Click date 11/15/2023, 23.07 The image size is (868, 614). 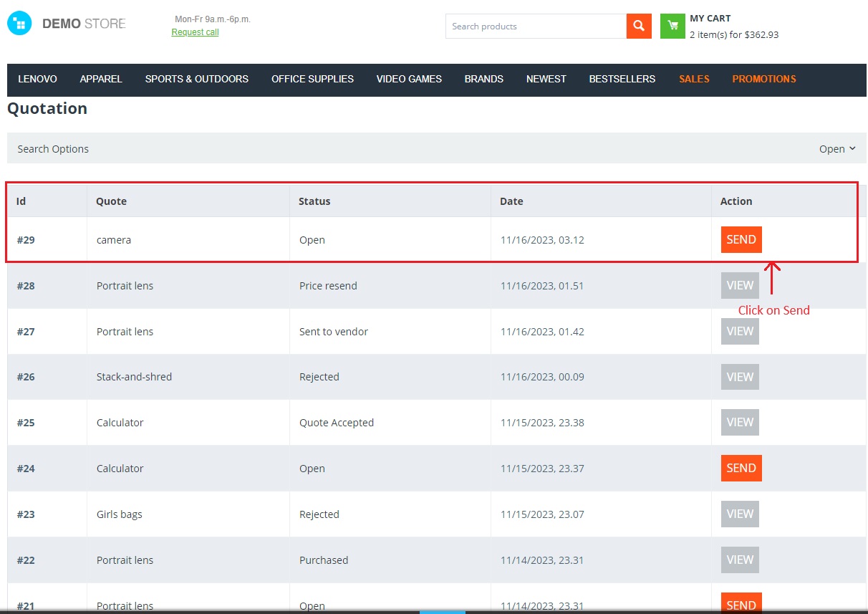[542, 514]
